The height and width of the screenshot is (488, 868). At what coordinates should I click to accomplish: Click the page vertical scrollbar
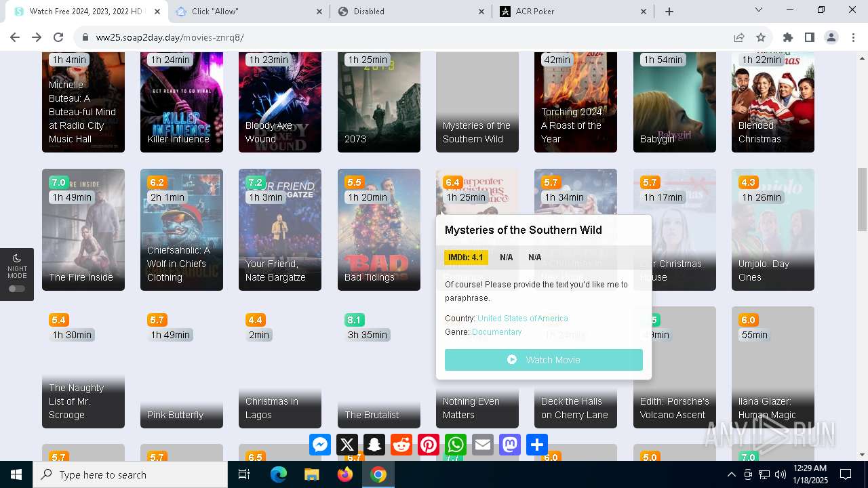[863, 200]
